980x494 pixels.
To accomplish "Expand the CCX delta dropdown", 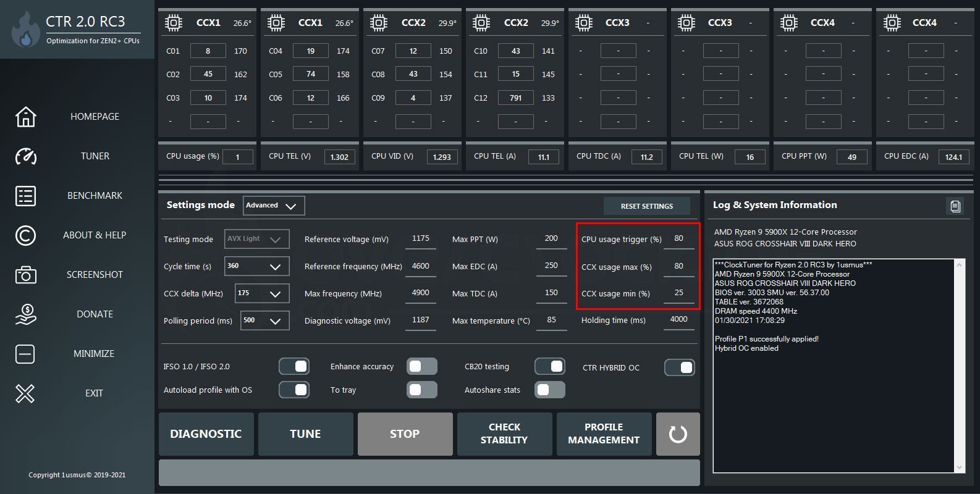I will pos(262,293).
